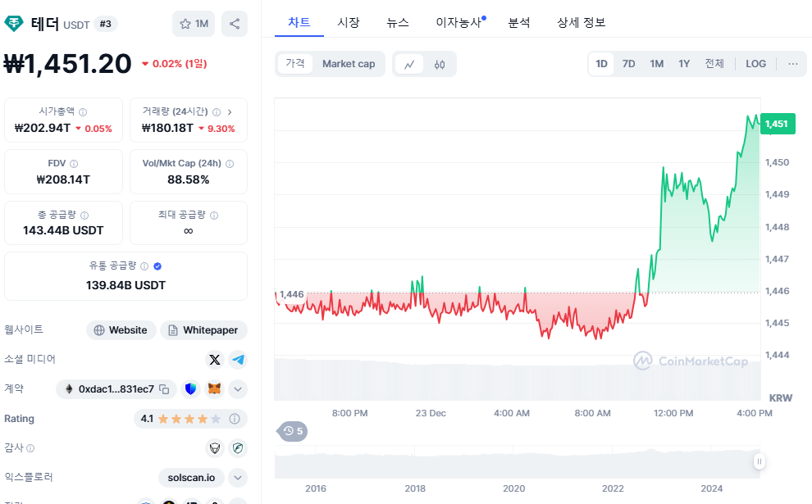
Task: Expand the explorers dropdown chevron
Action: (x=238, y=478)
